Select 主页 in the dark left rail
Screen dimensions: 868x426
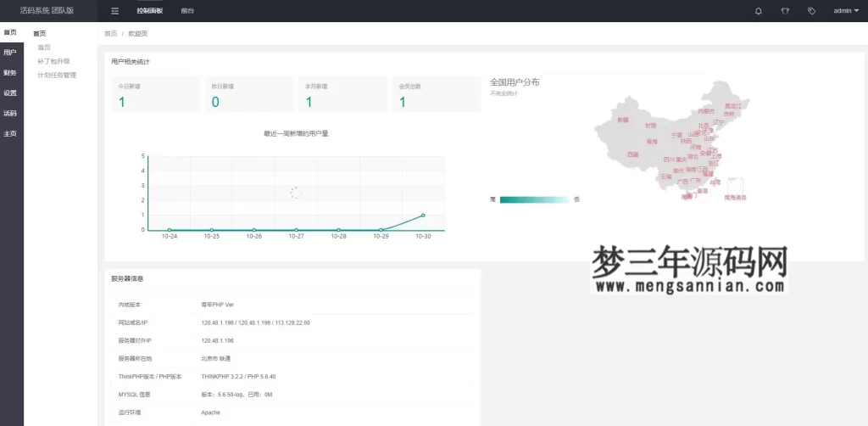click(x=10, y=133)
